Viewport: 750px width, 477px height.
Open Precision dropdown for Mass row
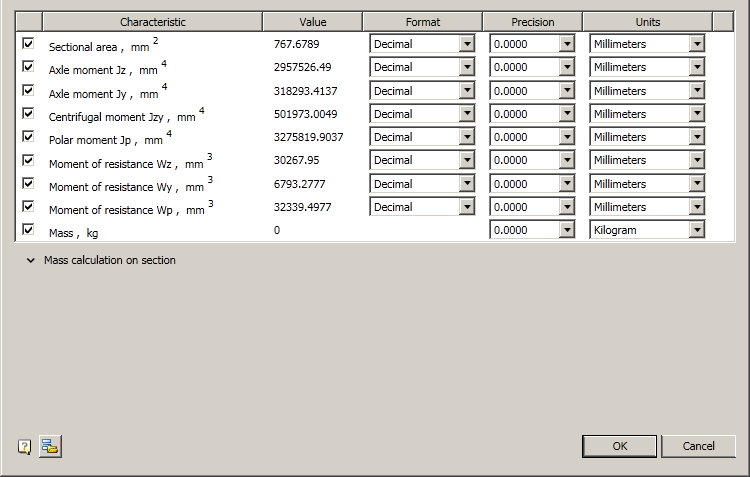point(567,230)
